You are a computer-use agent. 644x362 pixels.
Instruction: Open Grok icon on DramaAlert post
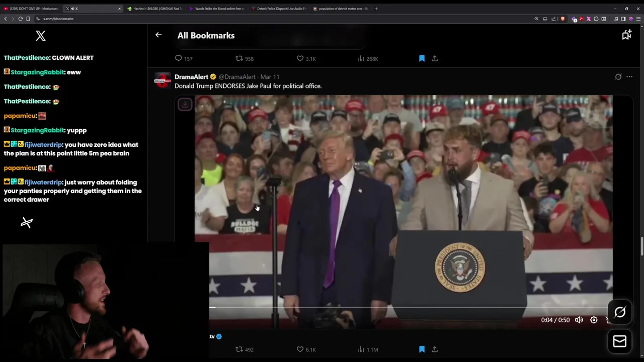point(618,77)
